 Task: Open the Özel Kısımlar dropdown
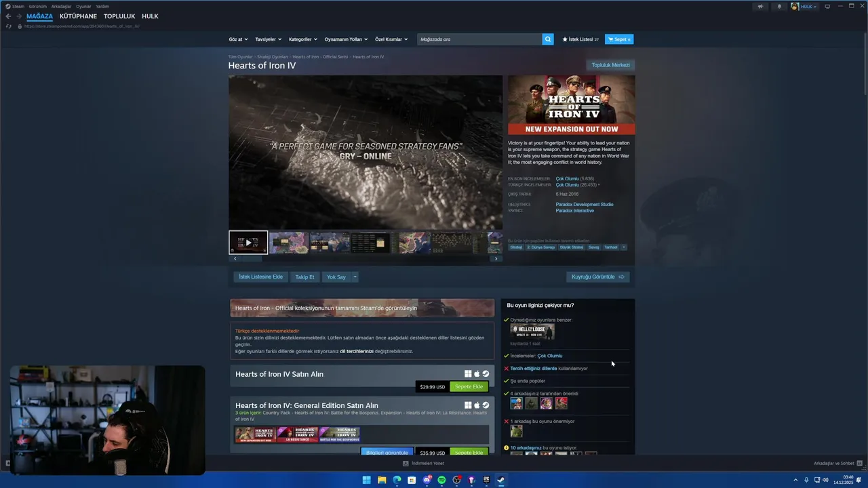[x=391, y=39]
